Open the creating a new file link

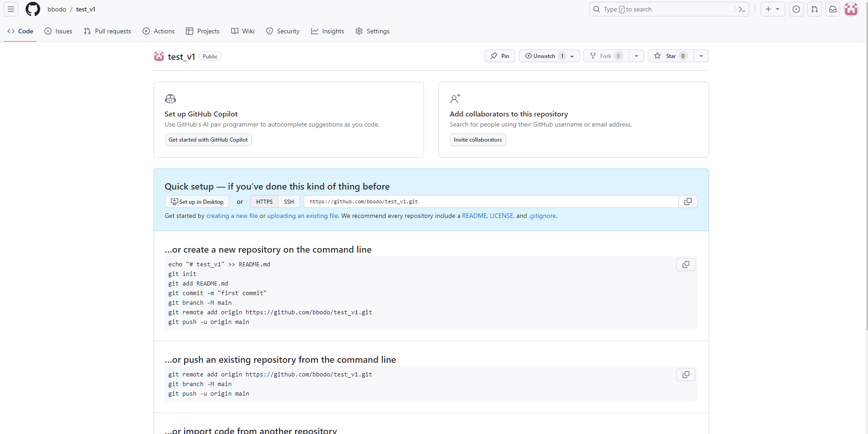point(232,216)
